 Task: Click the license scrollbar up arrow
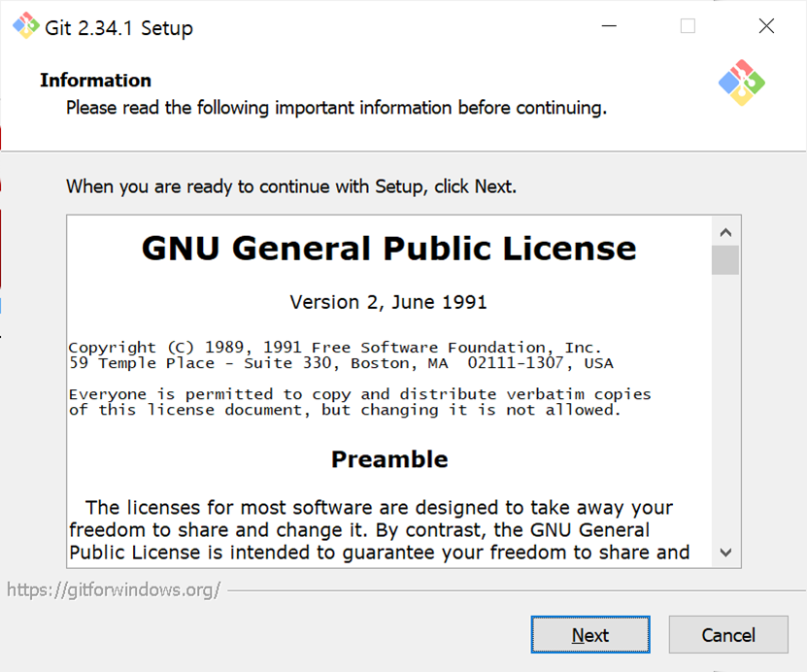(x=725, y=232)
